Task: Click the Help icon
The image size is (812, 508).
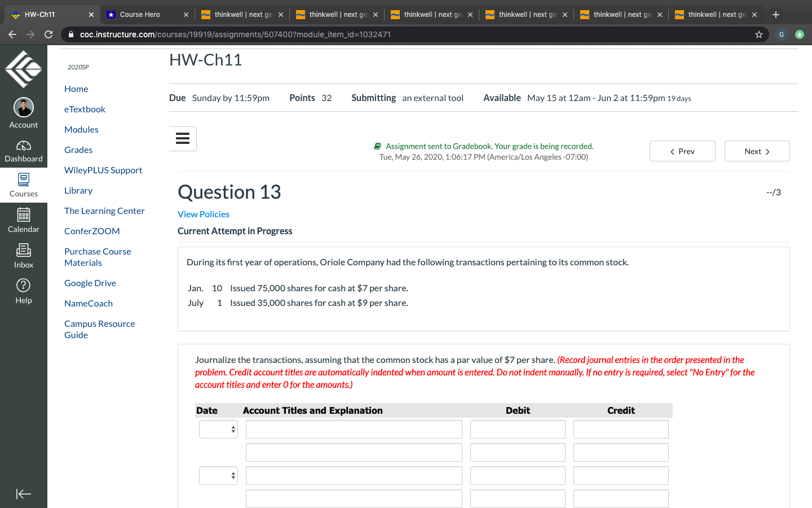Action: pyautogui.click(x=23, y=289)
